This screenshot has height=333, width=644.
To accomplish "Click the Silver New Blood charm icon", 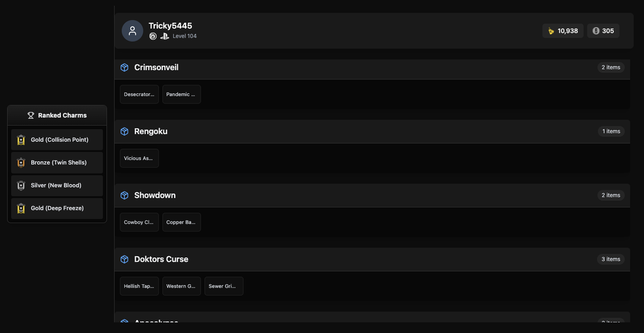I will [x=21, y=186].
